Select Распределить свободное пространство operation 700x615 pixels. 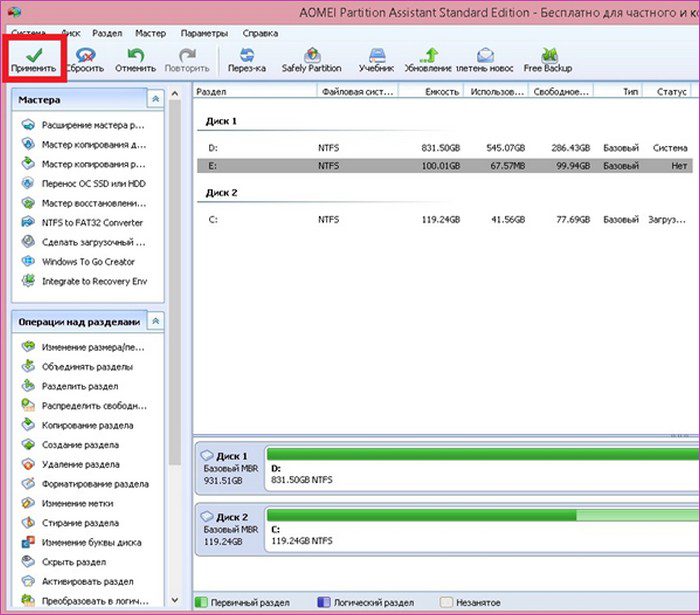tap(84, 406)
